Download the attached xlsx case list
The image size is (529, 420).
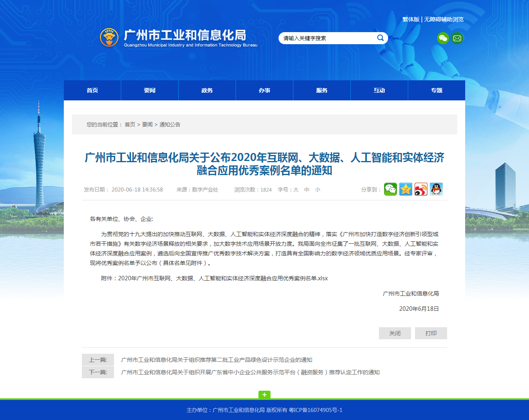pos(223,278)
